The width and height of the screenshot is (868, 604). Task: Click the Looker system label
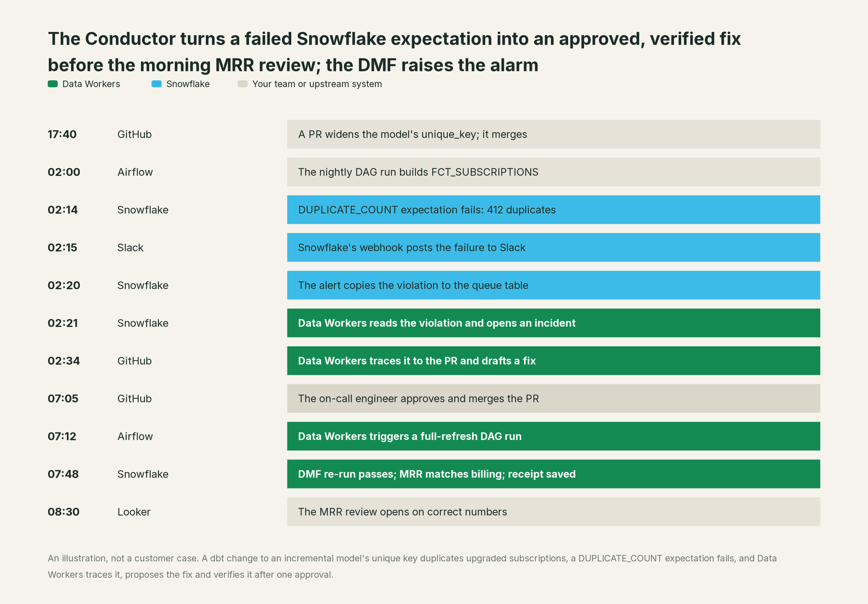pyautogui.click(x=134, y=512)
